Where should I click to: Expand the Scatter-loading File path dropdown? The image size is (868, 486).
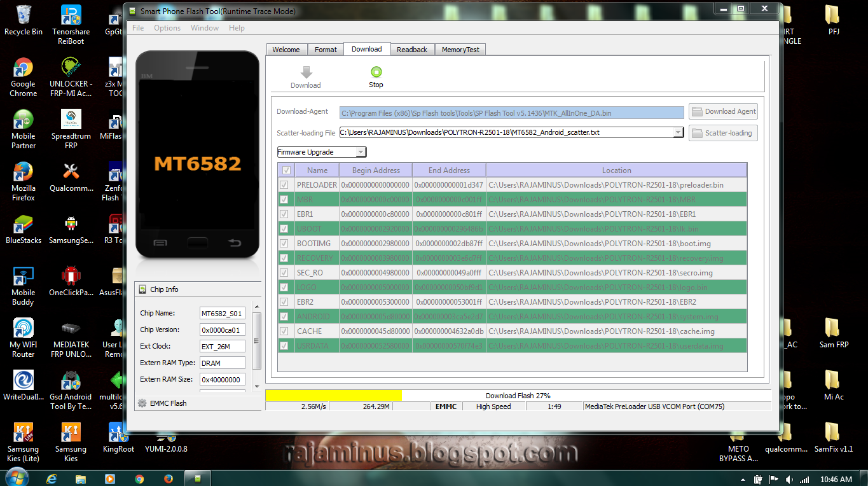(678, 132)
